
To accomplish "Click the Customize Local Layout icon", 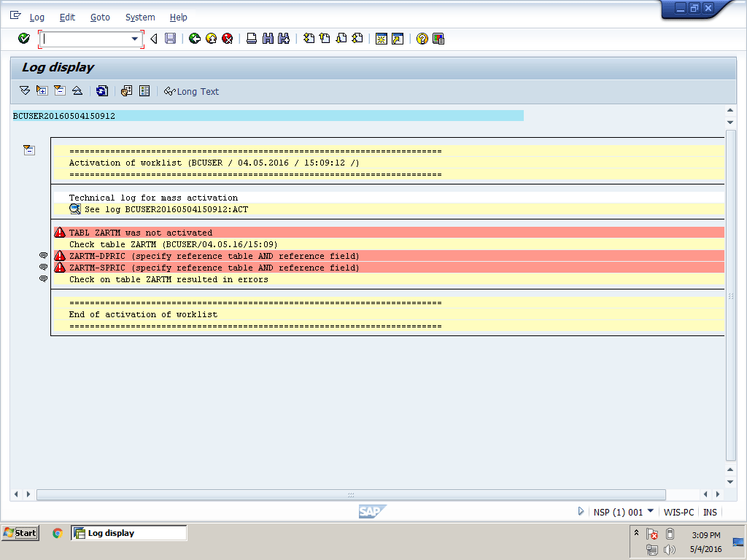I will click(438, 39).
